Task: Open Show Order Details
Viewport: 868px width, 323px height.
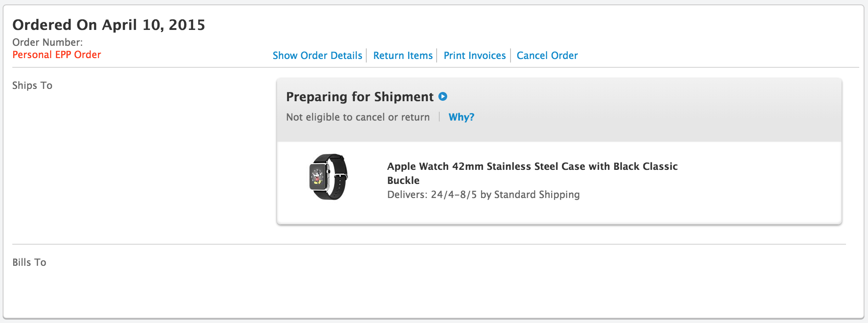Action: coord(317,55)
